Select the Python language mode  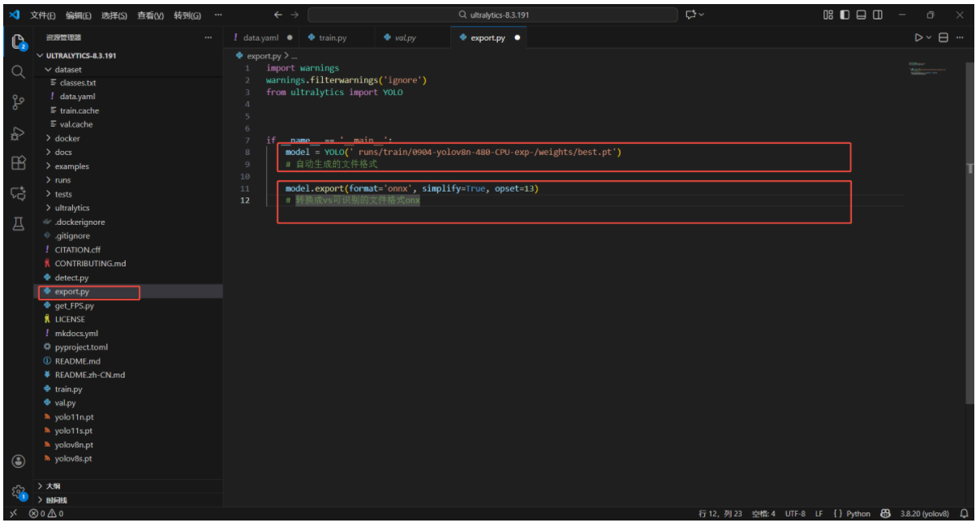tap(852, 513)
